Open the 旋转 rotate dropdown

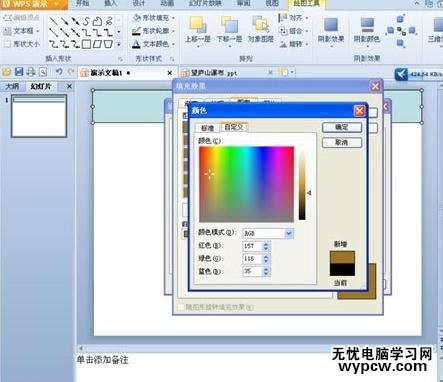[294, 44]
